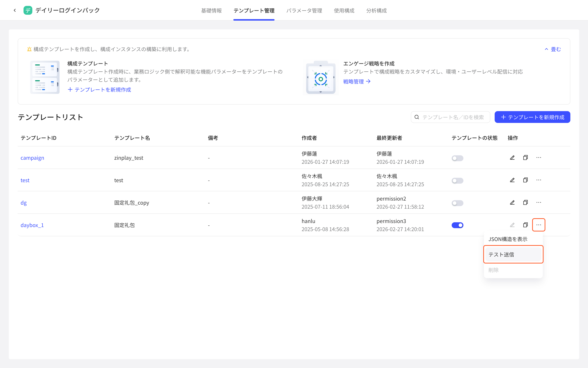This screenshot has width=588, height=368.
Task: Open the 使用構成 tab
Action: click(x=344, y=10)
